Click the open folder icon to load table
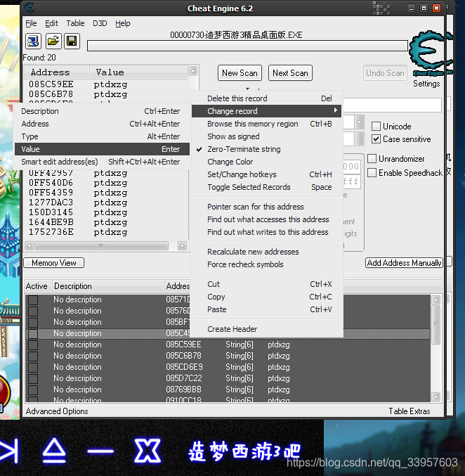Screen dimensions: 465x476 coord(53,41)
